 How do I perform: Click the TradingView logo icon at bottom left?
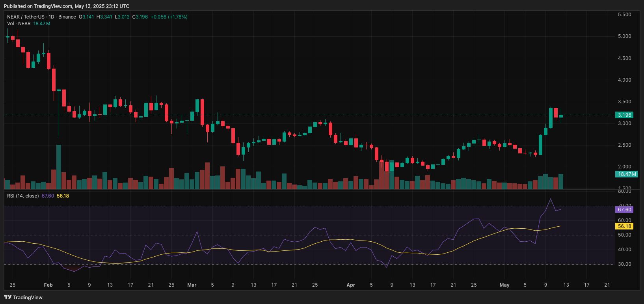(7, 297)
